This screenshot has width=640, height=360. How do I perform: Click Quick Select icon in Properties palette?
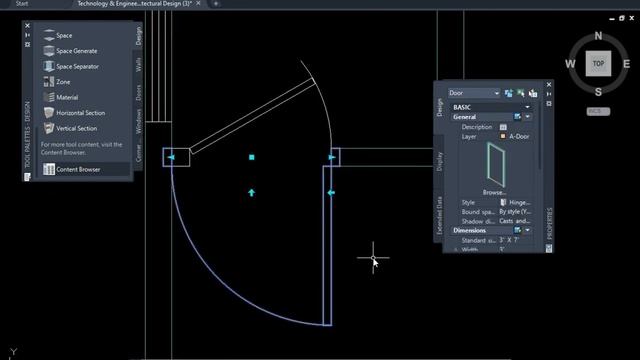point(533,93)
